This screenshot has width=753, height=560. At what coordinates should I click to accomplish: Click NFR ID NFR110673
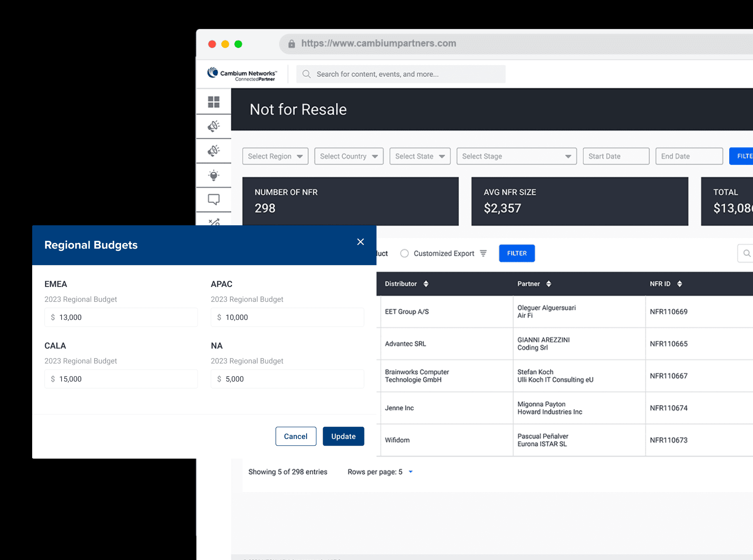669,440
